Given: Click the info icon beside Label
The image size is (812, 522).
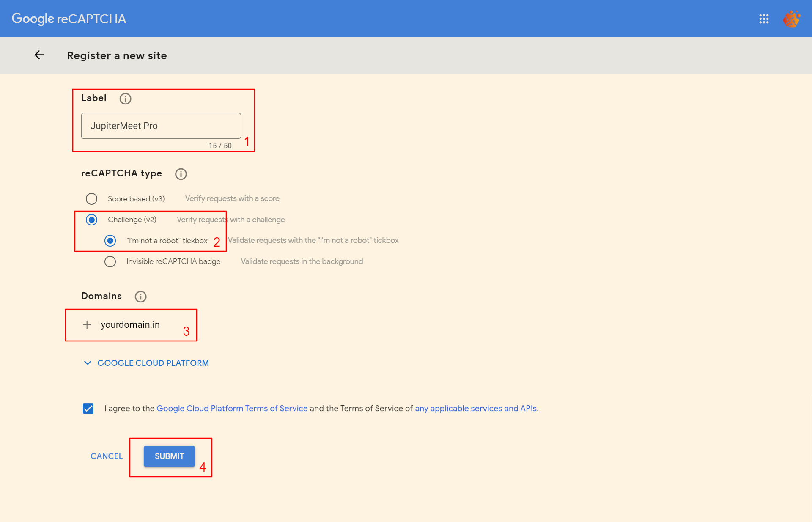Looking at the screenshot, I should [125, 99].
